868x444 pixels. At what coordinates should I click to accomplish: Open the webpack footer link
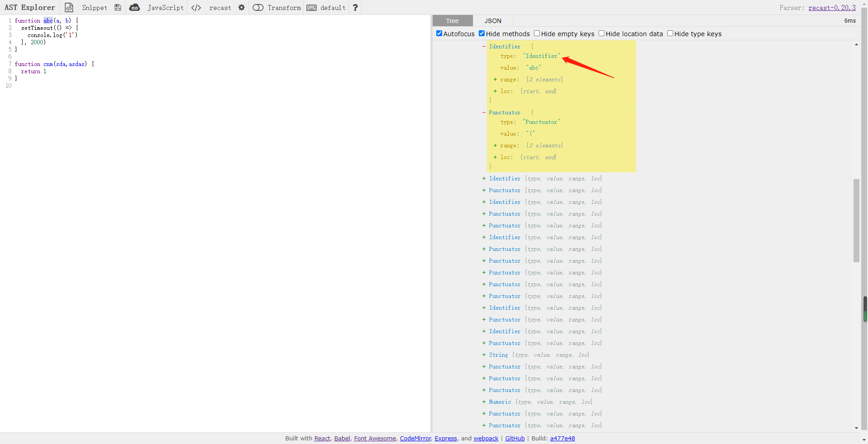pos(486,439)
